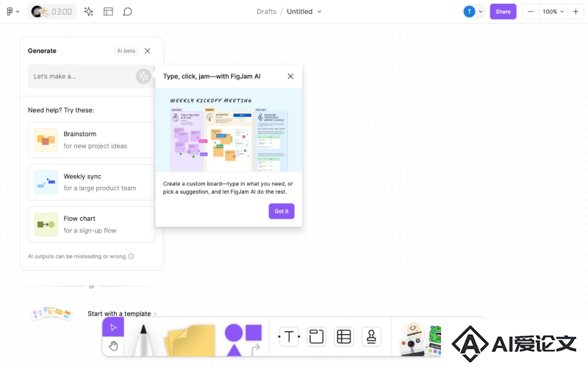Viewport: 588px width, 368px height.
Task: Zoom out with the minus button
Action: coord(530,12)
